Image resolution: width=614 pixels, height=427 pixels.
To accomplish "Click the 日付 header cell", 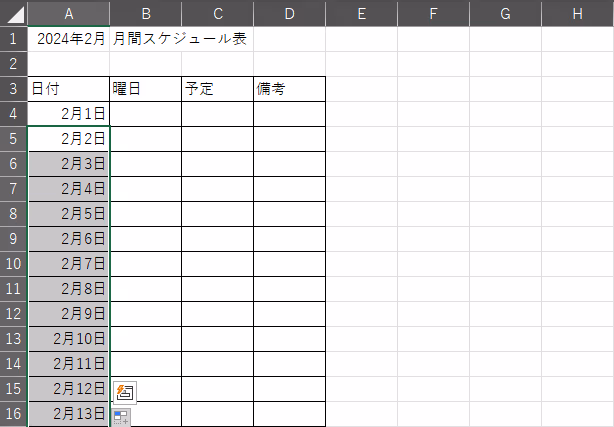I will click(69, 89).
